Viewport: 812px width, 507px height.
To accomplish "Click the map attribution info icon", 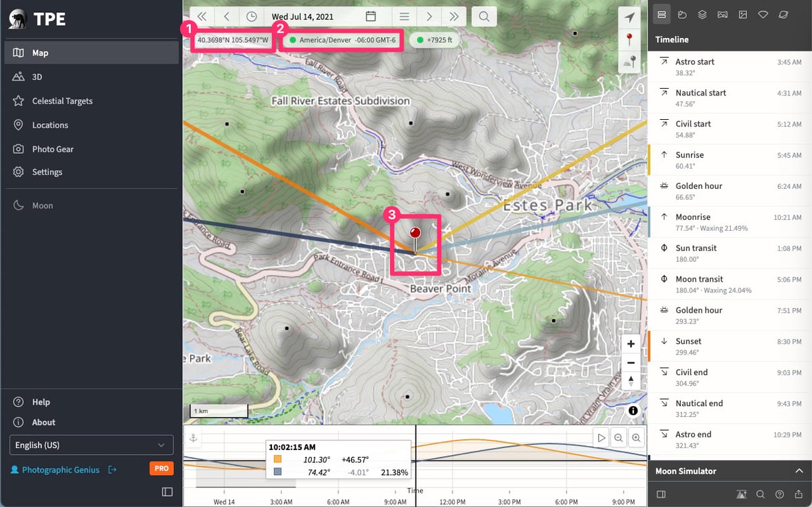I will click(x=633, y=411).
